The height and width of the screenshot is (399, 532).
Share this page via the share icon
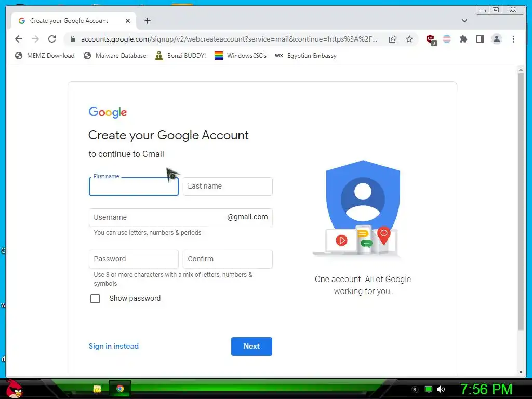pos(393,39)
